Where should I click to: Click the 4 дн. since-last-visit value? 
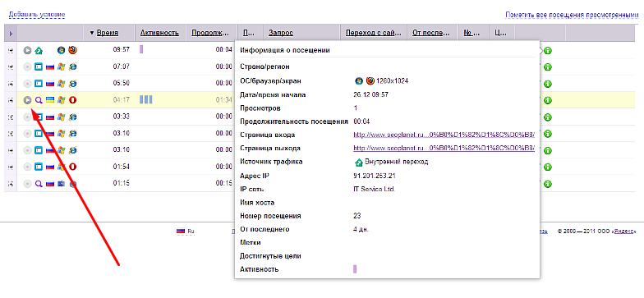point(361,230)
